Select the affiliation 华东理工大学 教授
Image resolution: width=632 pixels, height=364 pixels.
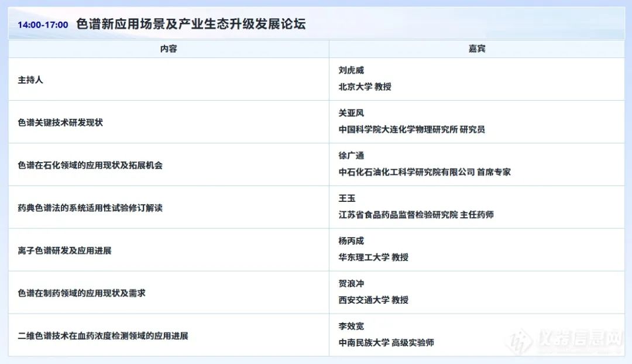[x=373, y=257]
